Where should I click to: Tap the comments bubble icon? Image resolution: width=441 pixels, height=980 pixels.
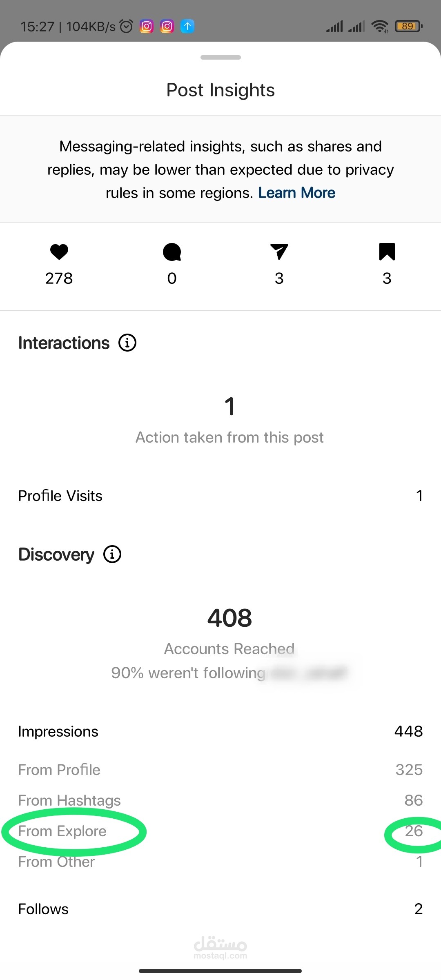[x=172, y=252]
